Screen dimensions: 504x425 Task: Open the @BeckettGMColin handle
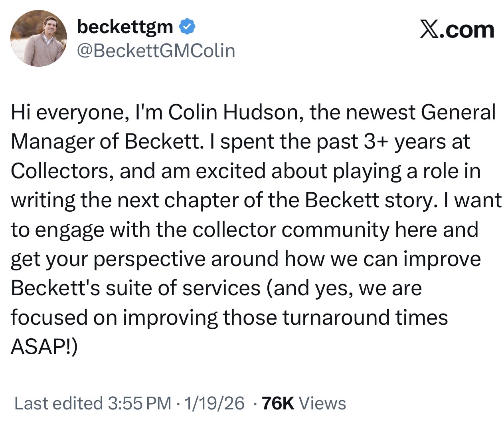click(x=156, y=51)
